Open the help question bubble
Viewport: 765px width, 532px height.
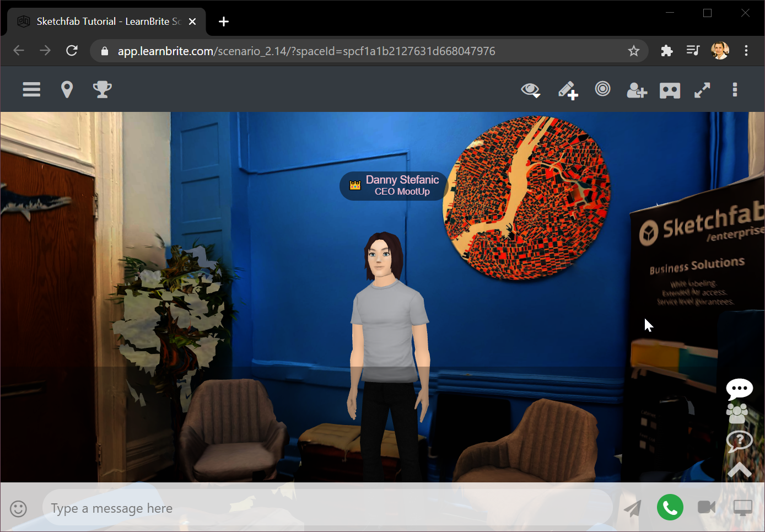tap(740, 441)
